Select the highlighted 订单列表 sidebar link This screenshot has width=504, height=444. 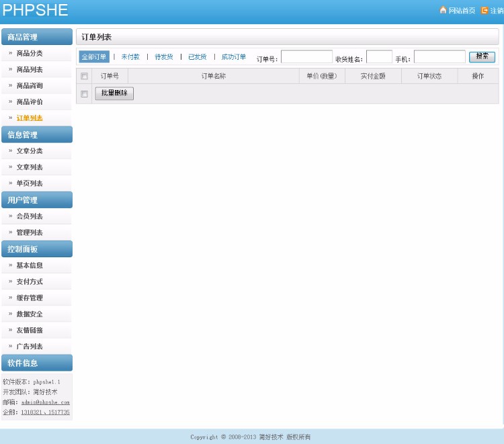pos(30,118)
